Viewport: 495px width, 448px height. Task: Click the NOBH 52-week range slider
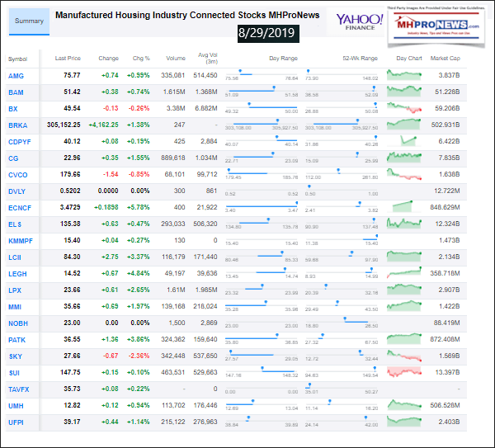point(342,321)
